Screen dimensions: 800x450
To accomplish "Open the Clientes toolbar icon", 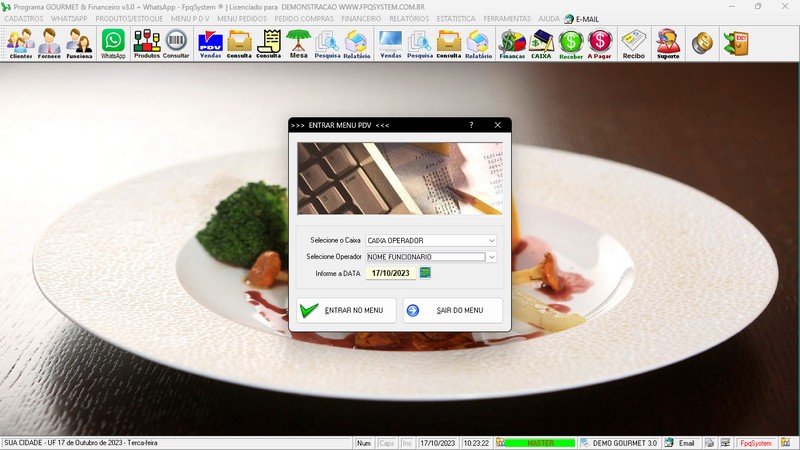I will [21, 44].
